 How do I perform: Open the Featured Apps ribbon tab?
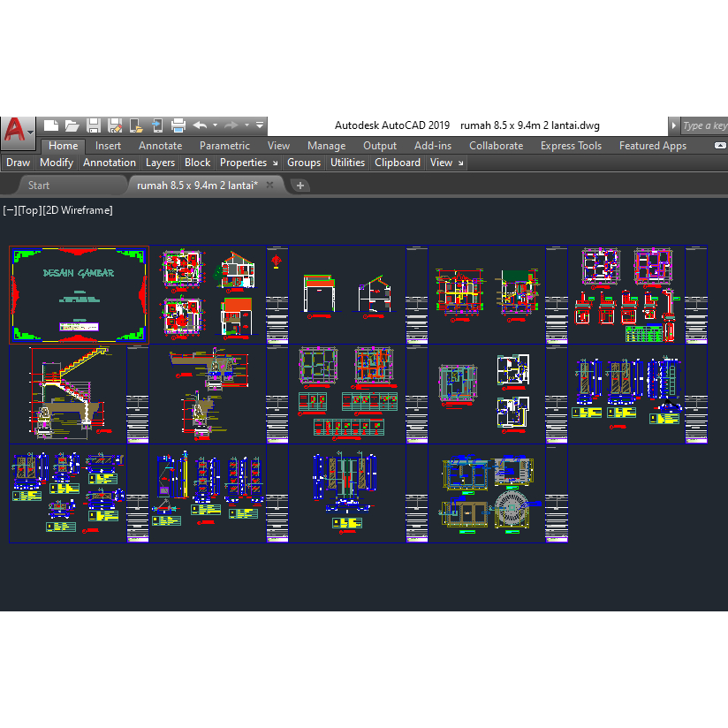[653, 146]
